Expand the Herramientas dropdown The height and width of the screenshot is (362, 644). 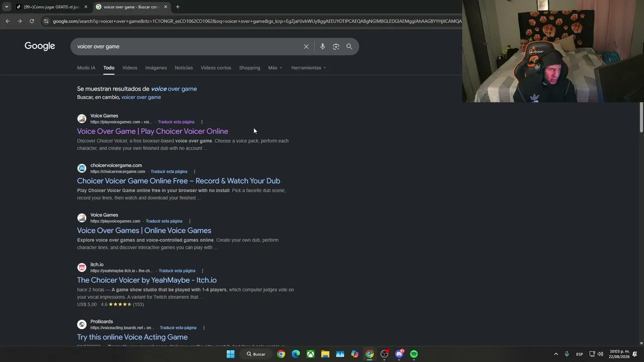[x=308, y=68]
